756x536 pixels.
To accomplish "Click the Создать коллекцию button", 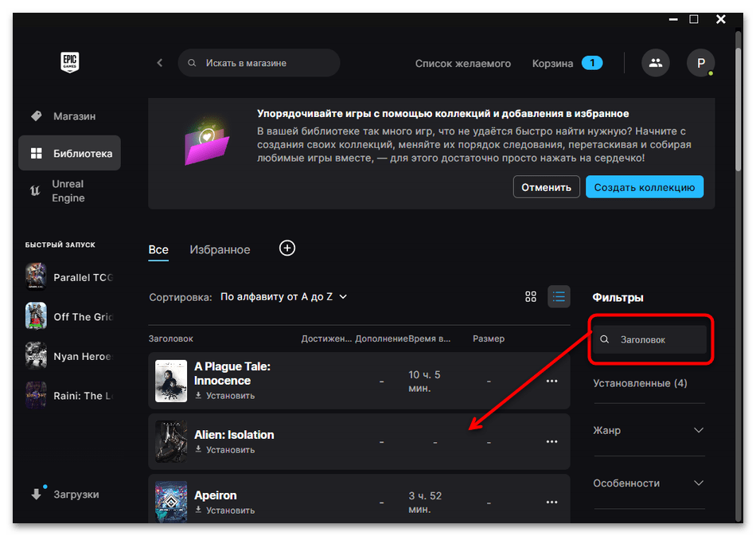I will point(644,186).
